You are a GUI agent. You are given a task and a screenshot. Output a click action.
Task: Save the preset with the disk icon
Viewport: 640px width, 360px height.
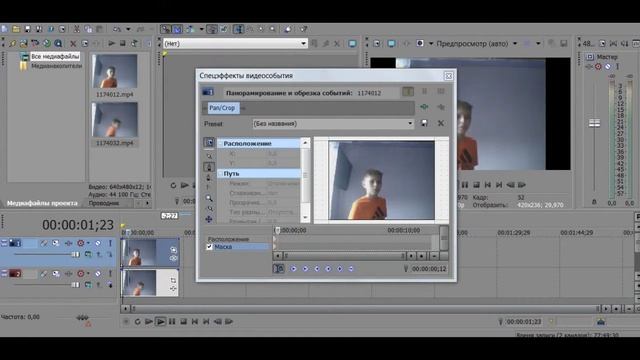click(424, 123)
